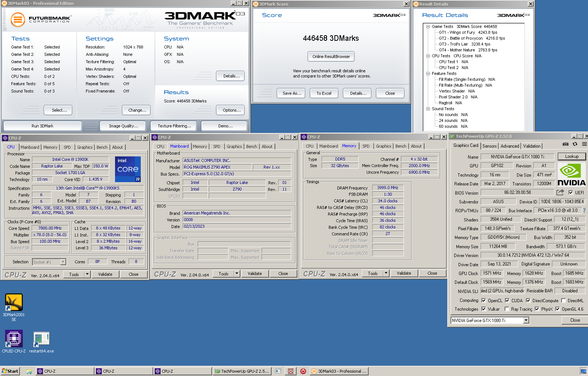
Task: Click the BIOS Version field 86.02.39.00.58
Action: point(517,192)
